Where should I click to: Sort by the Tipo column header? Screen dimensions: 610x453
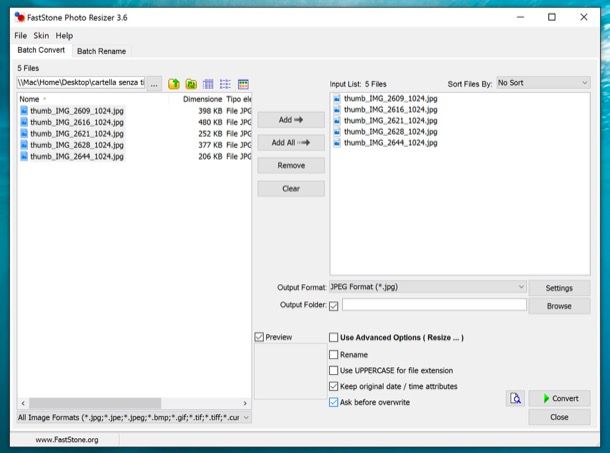(x=238, y=99)
